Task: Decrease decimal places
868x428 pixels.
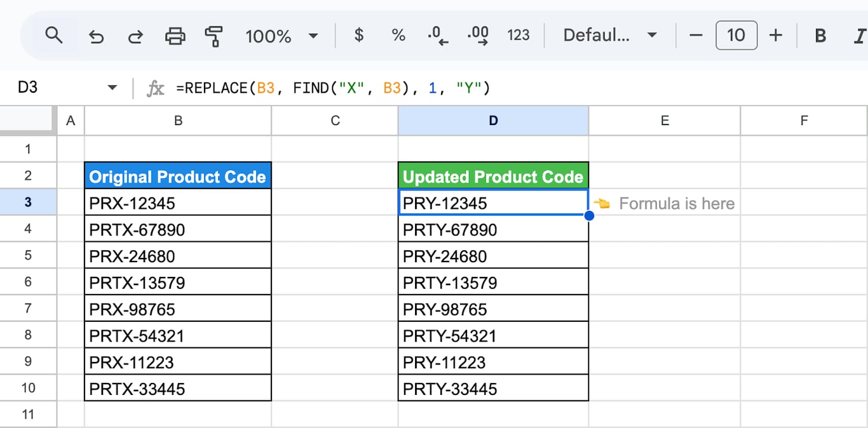Action: 438,36
